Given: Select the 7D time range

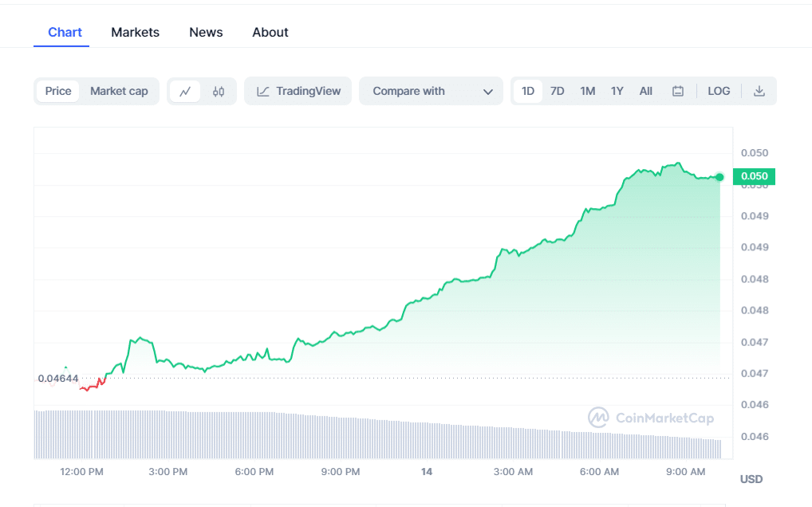Looking at the screenshot, I should [557, 91].
